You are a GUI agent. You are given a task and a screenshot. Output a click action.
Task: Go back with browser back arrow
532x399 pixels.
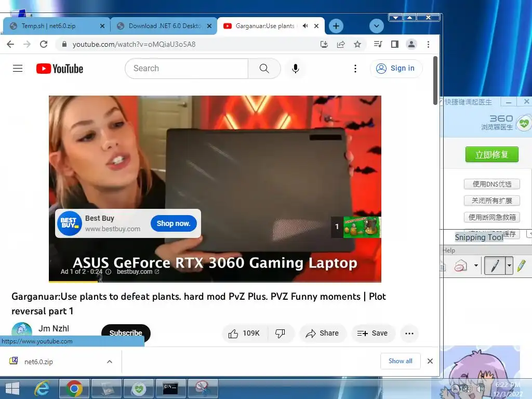tap(10, 44)
